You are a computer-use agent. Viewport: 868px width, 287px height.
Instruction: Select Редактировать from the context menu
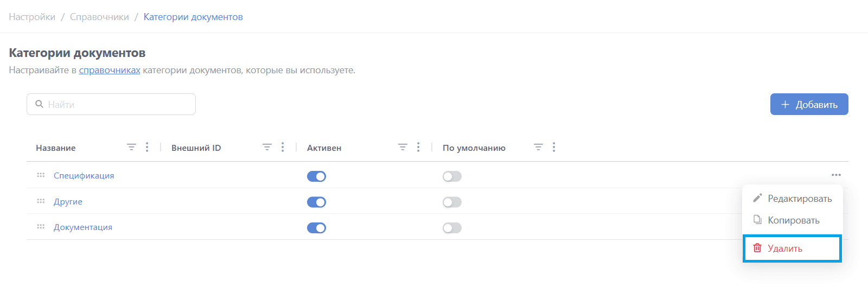793,199
